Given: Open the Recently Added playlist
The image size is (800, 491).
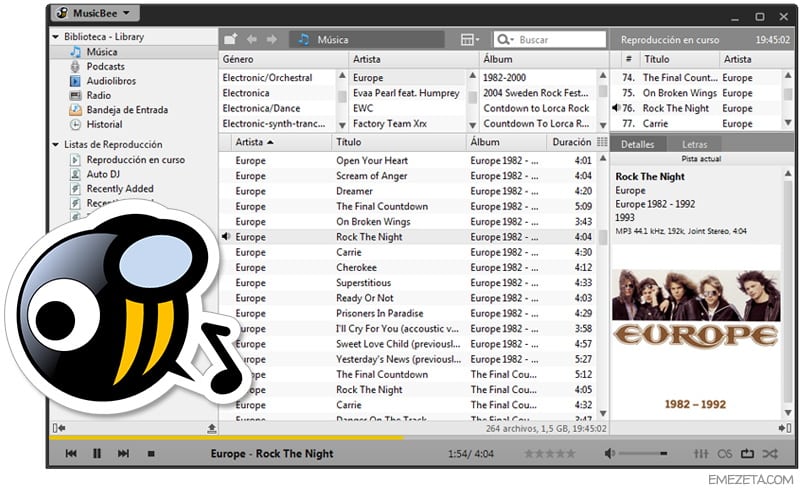Looking at the screenshot, I should (120, 189).
